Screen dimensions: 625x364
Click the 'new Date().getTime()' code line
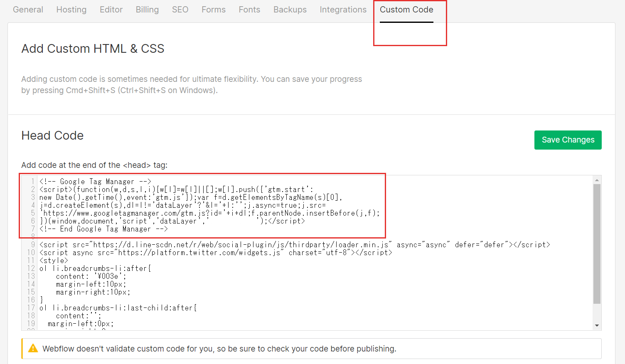pyautogui.click(x=191, y=197)
